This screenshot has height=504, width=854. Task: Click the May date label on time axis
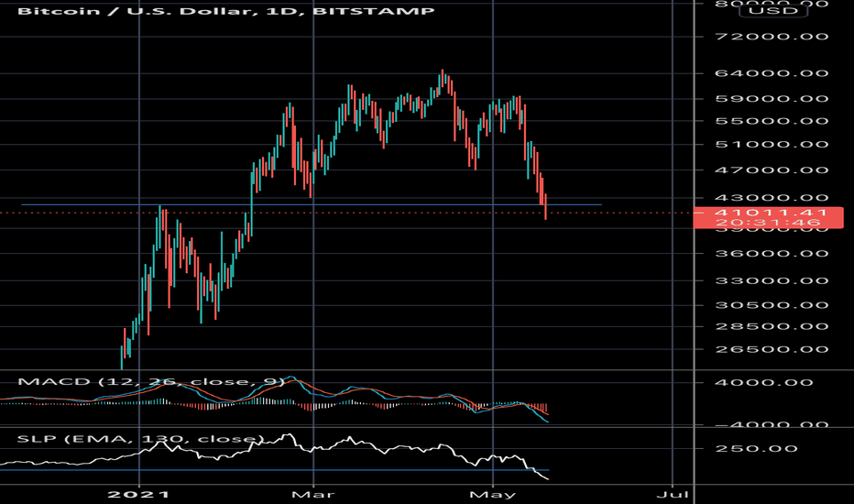point(492,495)
